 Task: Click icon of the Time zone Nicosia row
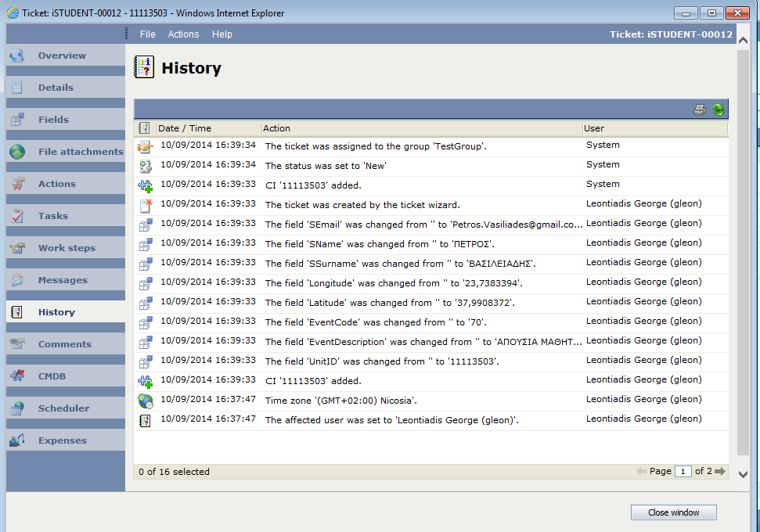click(145, 401)
